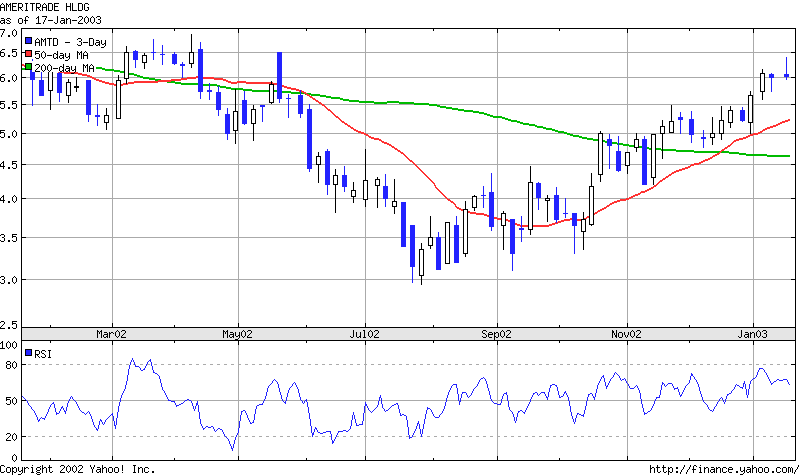Image resolution: width=800 pixels, height=475 pixels.
Task: Click the green 200-day MA legend swatch
Action: pos(29,66)
